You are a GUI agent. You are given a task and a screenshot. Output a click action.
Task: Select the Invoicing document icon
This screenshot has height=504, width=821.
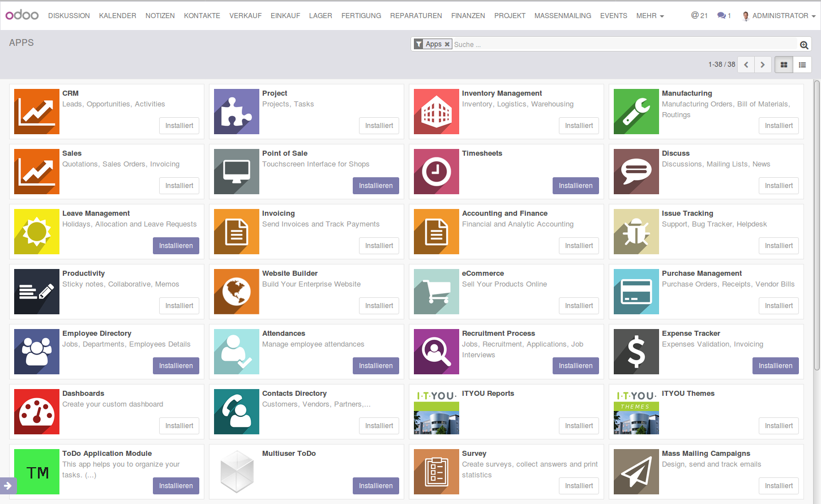click(237, 232)
